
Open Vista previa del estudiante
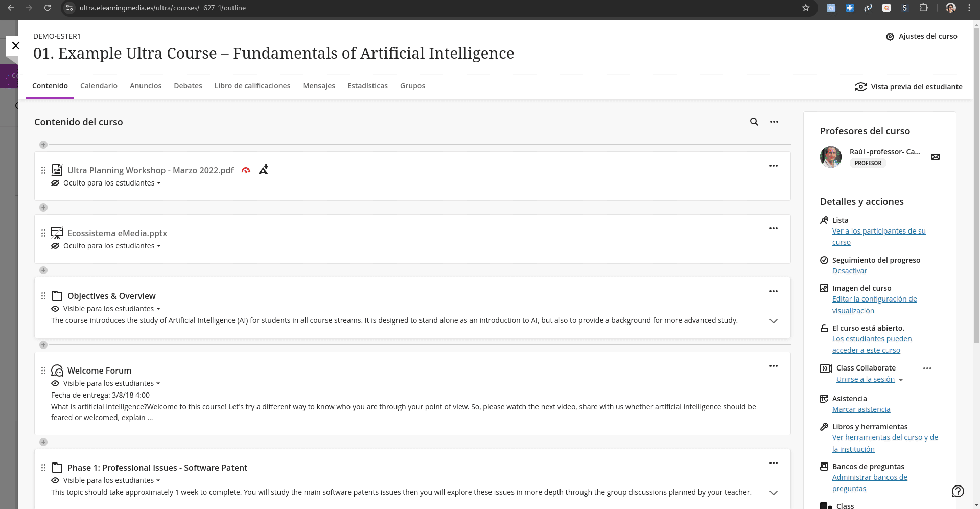(908, 87)
